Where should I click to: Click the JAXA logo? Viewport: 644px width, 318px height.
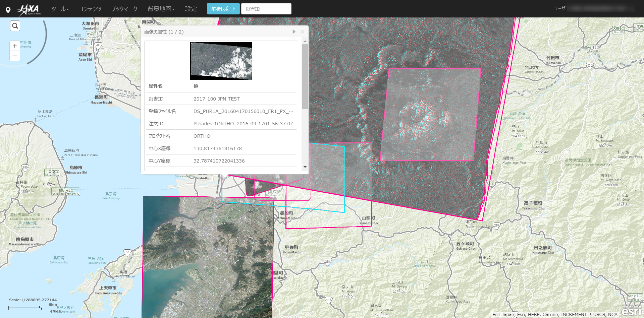pos(30,9)
